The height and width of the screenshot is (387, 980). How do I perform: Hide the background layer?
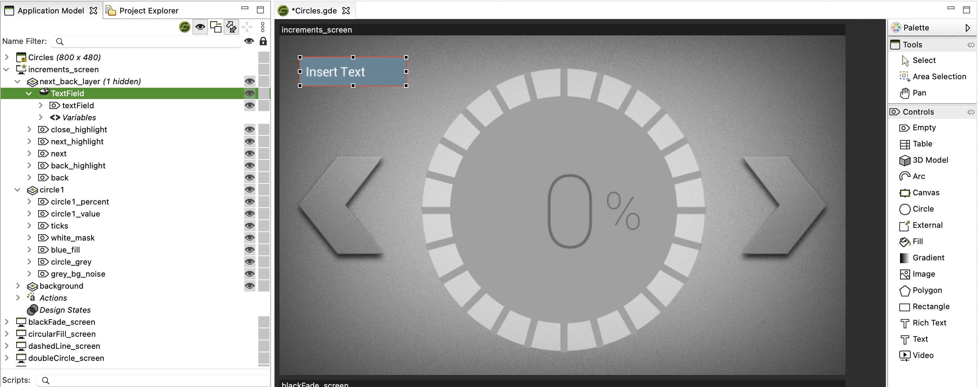pos(249,286)
